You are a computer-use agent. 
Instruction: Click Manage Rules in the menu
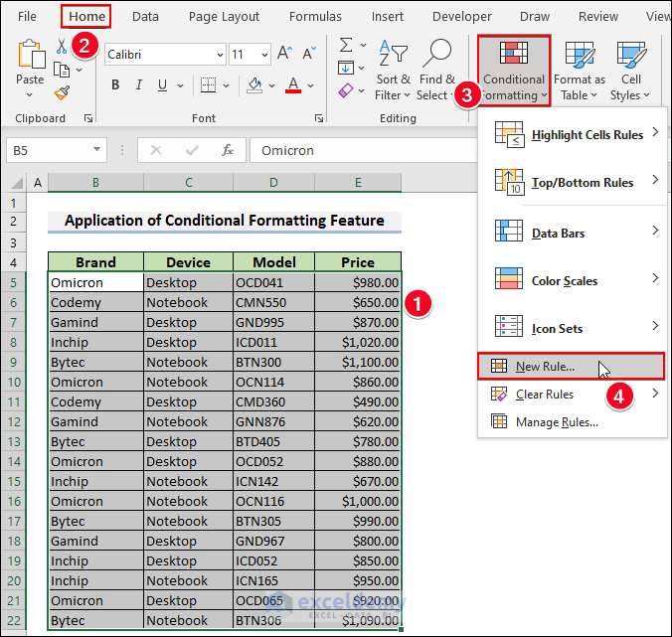coord(556,422)
